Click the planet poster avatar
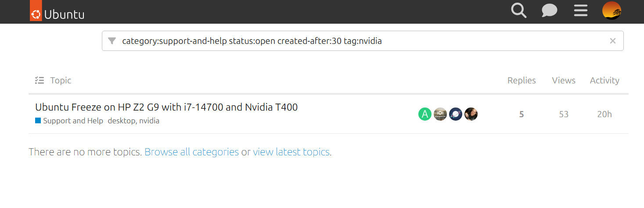 coord(456,114)
